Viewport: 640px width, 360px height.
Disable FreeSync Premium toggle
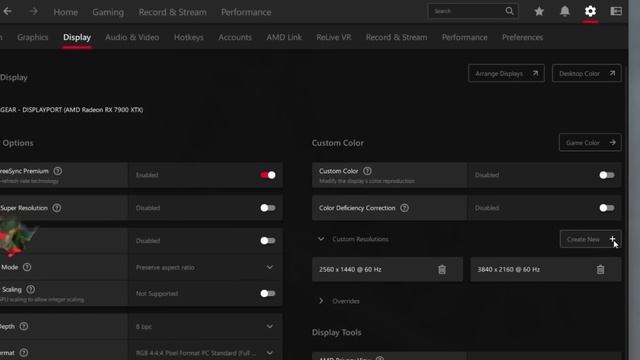click(x=268, y=175)
